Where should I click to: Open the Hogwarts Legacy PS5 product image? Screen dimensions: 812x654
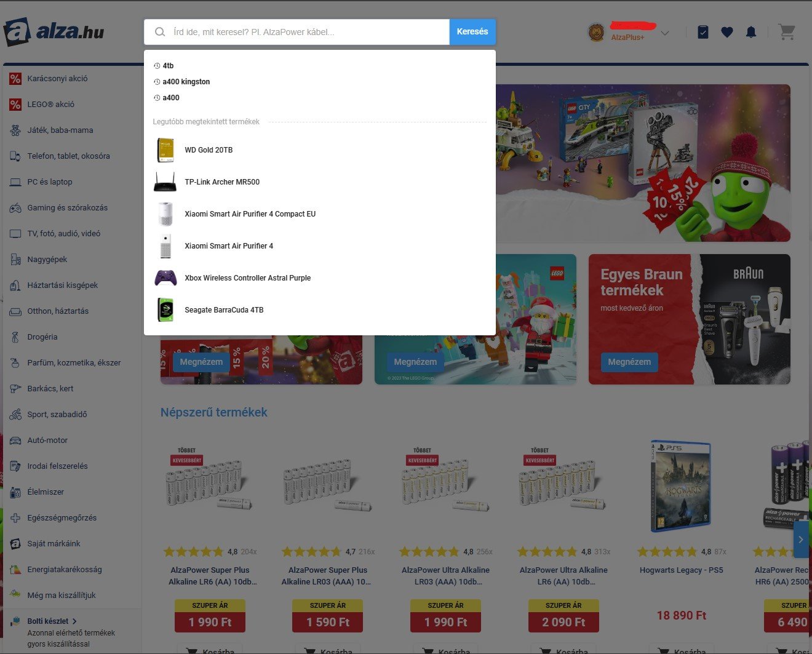(681, 486)
